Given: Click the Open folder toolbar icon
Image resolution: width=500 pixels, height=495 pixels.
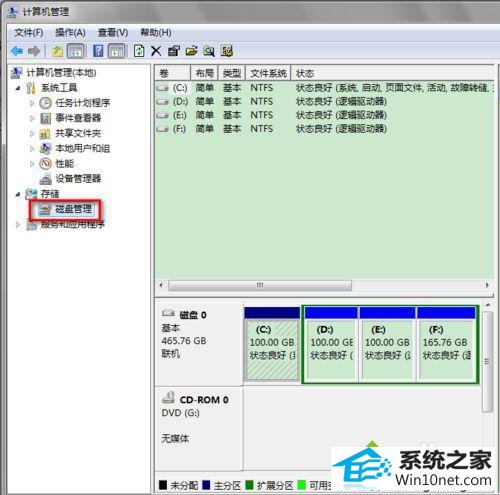Looking at the screenshot, I should pyautogui.click(x=191, y=51).
